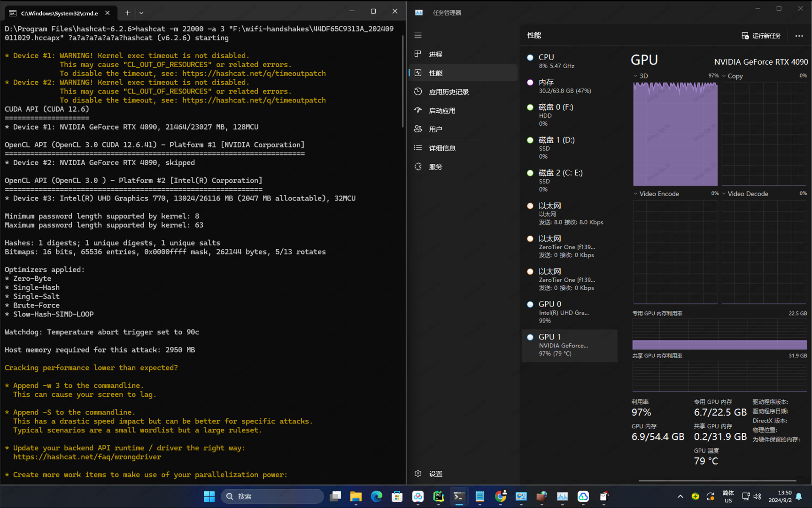Image resolution: width=812 pixels, height=508 pixels.
Task: Click the taskbar 搜索 search box
Action: (x=272, y=496)
